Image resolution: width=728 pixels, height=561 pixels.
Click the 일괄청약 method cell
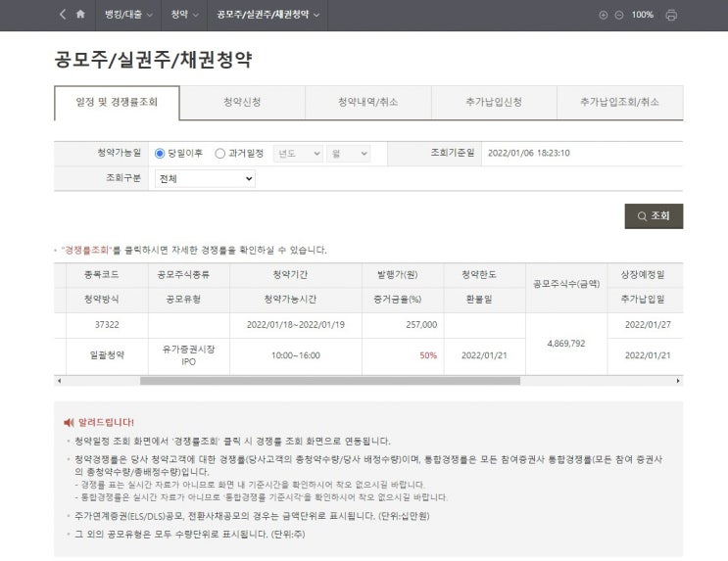[107, 355]
